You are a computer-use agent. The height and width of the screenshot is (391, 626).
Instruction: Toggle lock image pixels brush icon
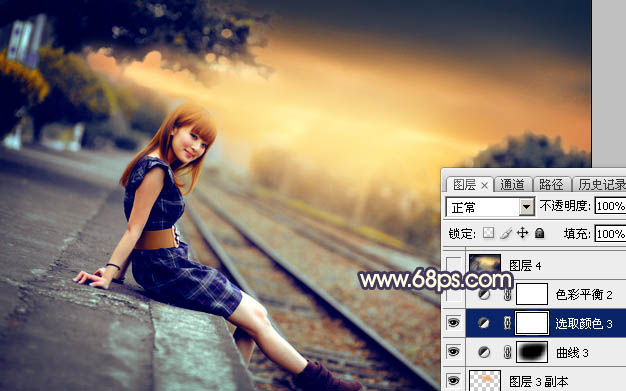tap(506, 233)
